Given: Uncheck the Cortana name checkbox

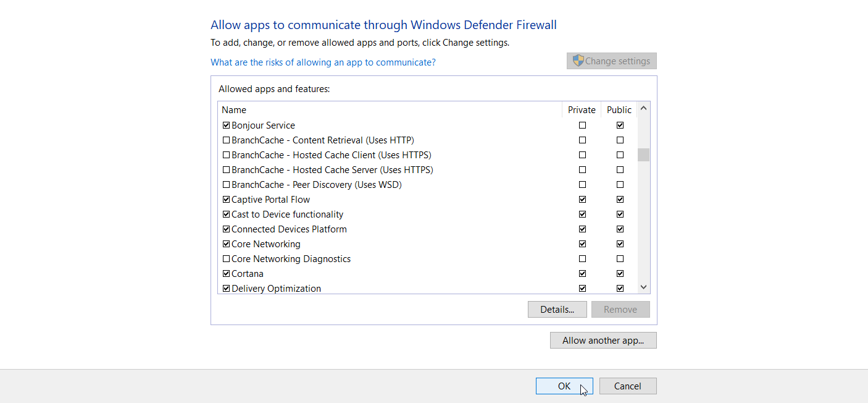Looking at the screenshot, I should 226,274.
